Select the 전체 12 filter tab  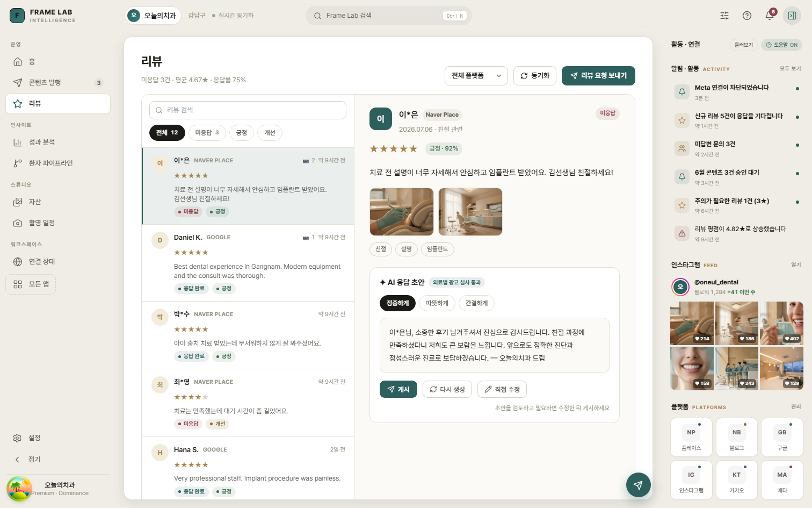point(167,133)
